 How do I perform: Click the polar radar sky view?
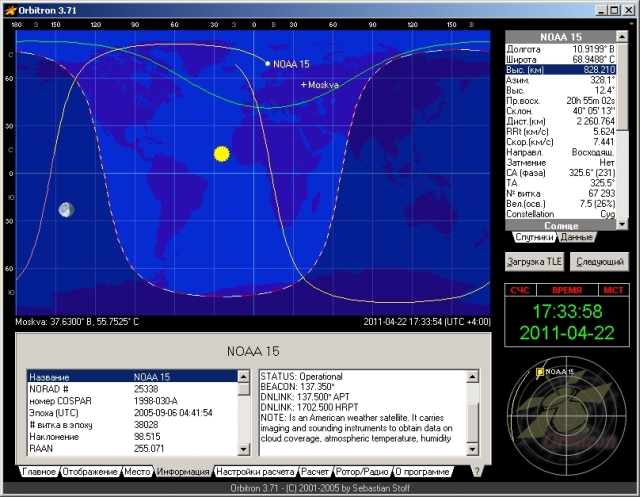point(567,416)
